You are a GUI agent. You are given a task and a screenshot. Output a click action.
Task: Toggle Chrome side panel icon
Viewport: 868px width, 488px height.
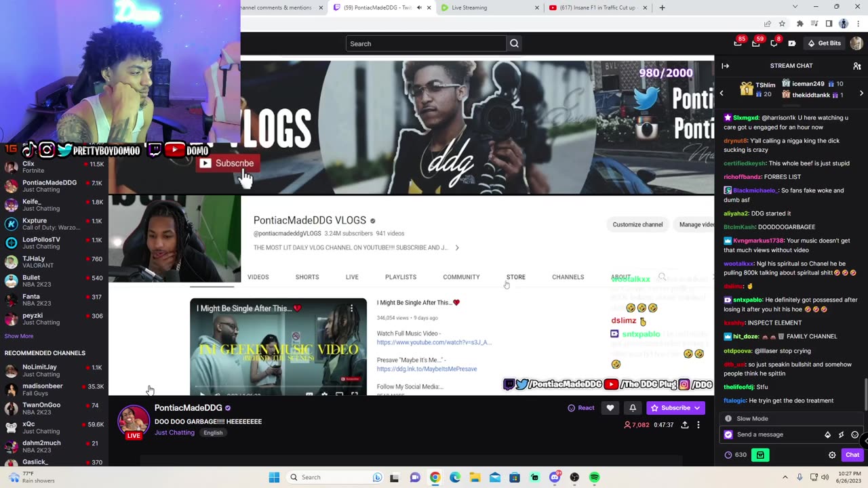(829, 24)
